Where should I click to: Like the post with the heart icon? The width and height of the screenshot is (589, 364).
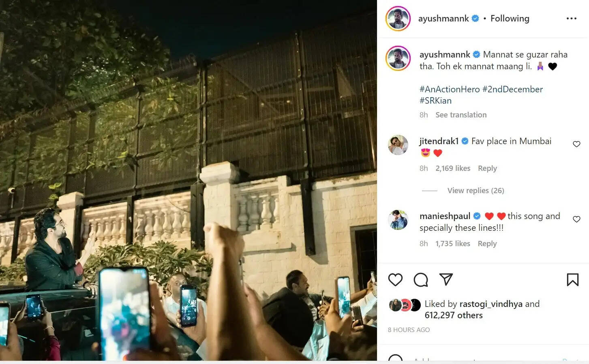[395, 280]
